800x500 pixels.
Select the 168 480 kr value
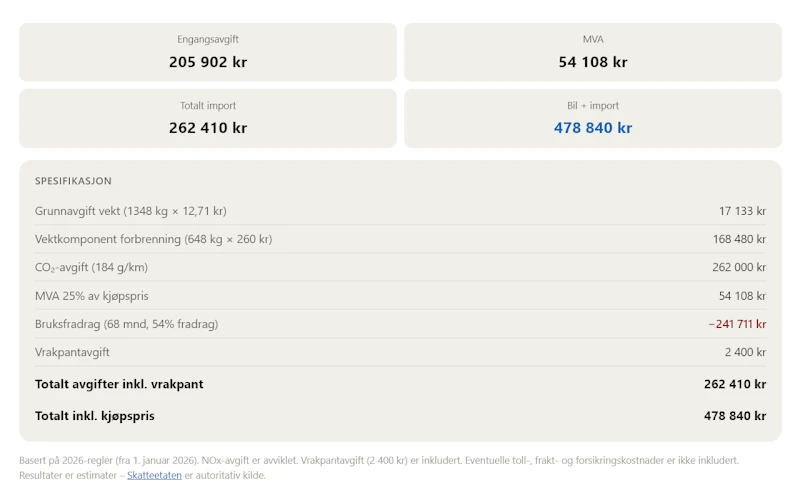pos(739,239)
